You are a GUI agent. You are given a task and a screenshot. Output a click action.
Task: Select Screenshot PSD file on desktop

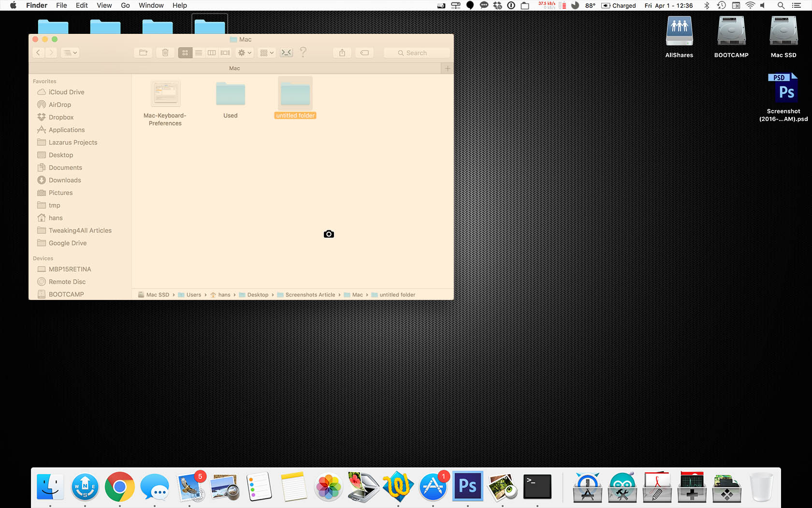(783, 97)
